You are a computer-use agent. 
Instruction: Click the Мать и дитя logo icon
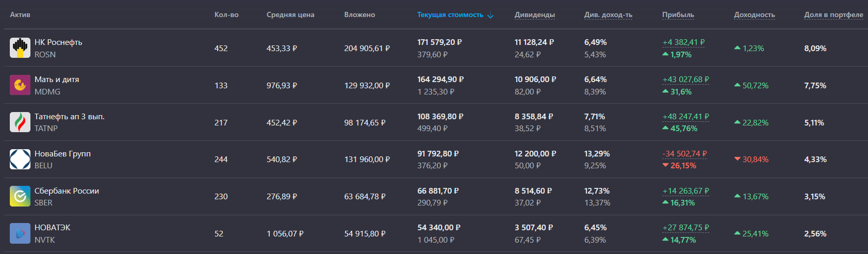(x=20, y=85)
